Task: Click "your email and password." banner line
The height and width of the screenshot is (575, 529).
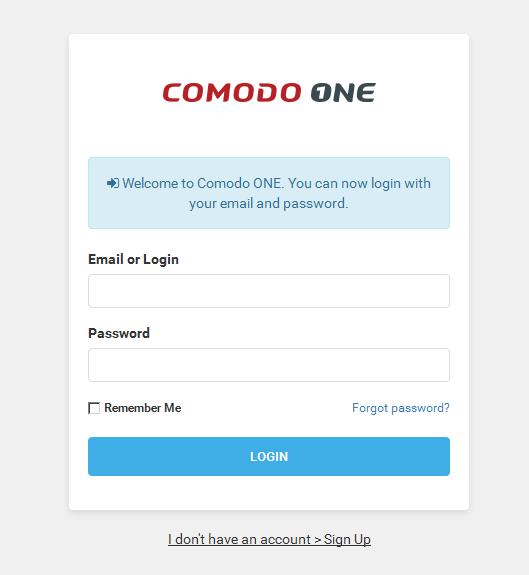Action: 269,203
